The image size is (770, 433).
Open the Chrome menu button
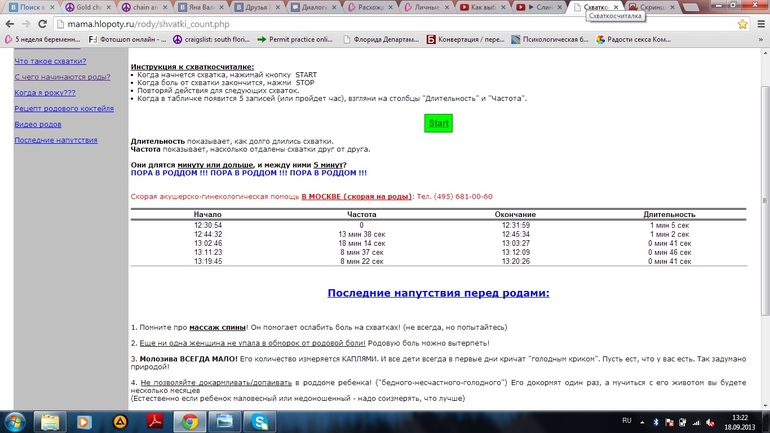(761, 24)
